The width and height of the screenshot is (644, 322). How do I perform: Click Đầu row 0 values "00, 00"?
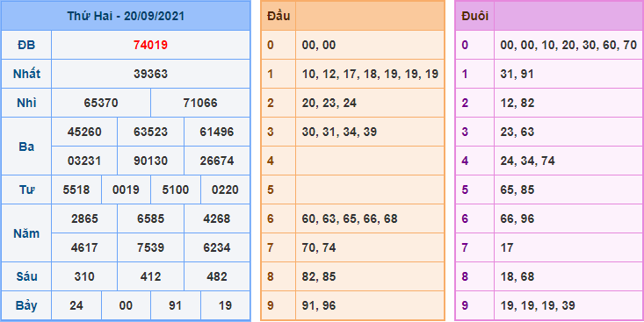[319, 45]
